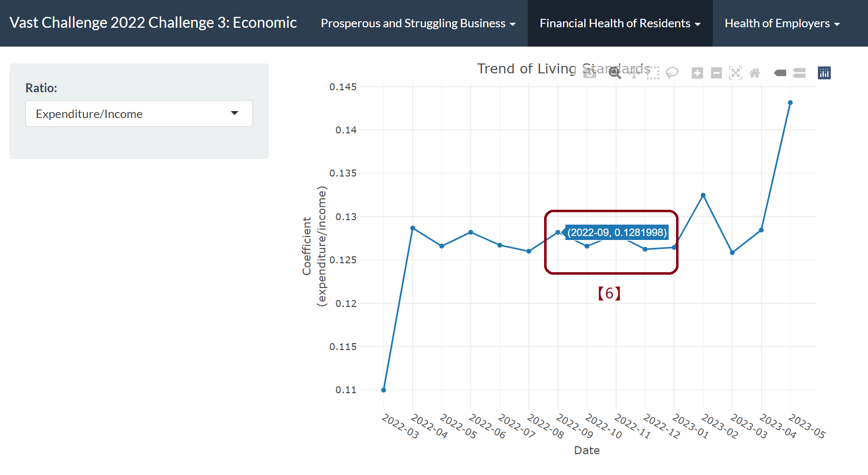Toggle show closest data on hover

[x=780, y=73]
